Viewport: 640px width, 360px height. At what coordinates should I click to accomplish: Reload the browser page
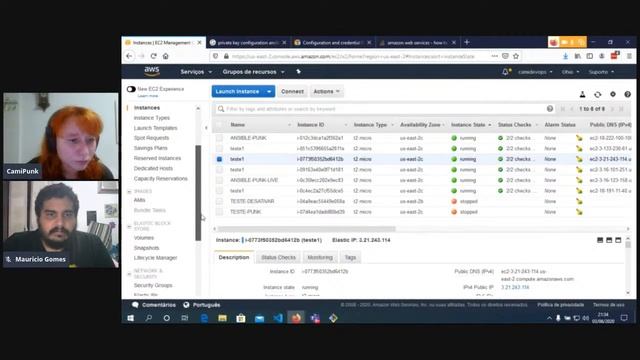(x=153, y=56)
